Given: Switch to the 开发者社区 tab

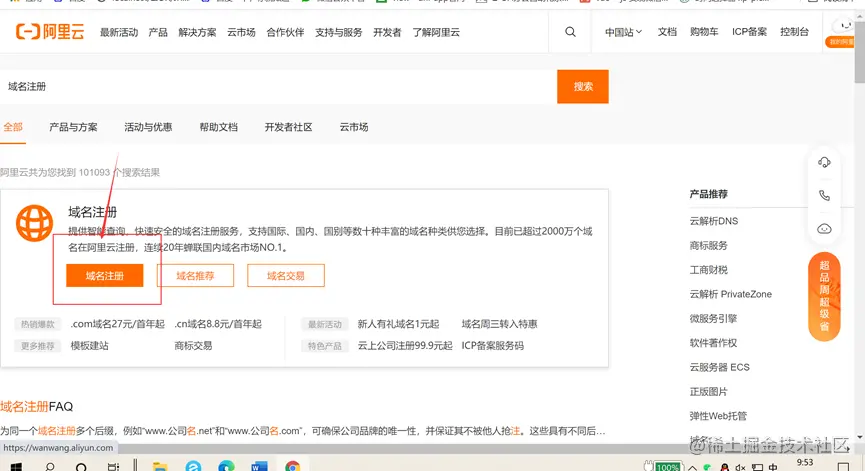Looking at the screenshot, I should pos(289,127).
